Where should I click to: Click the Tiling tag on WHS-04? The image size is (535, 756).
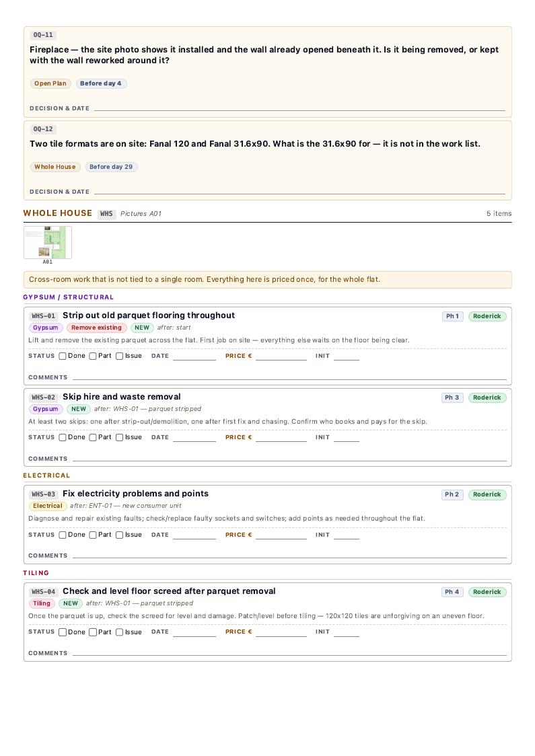(42, 603)
